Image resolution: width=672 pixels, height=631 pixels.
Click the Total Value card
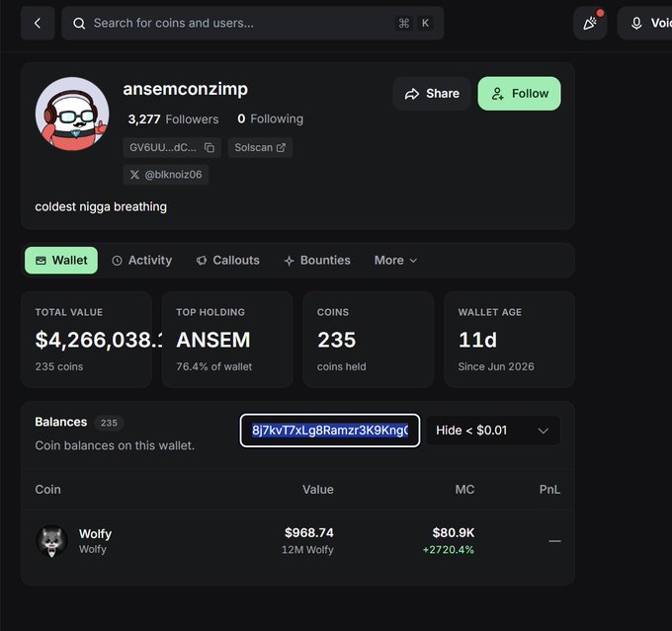[x=87, y=340]
